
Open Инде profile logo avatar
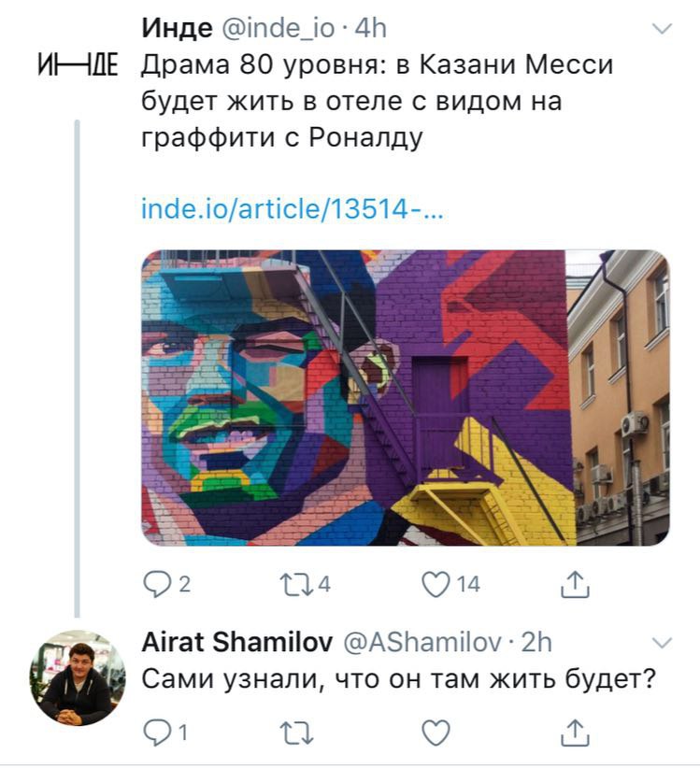(79, 64)
